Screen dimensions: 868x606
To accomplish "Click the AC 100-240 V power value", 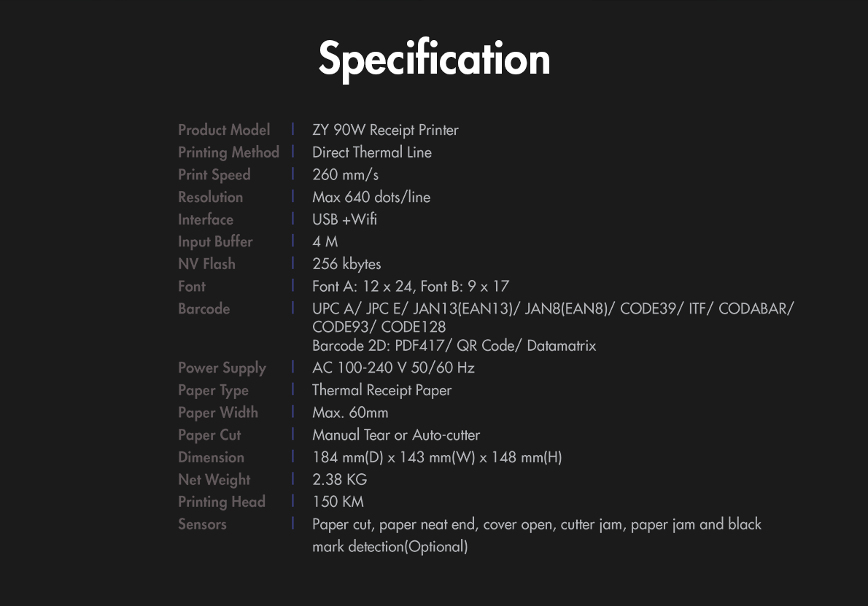I will 394,368.
